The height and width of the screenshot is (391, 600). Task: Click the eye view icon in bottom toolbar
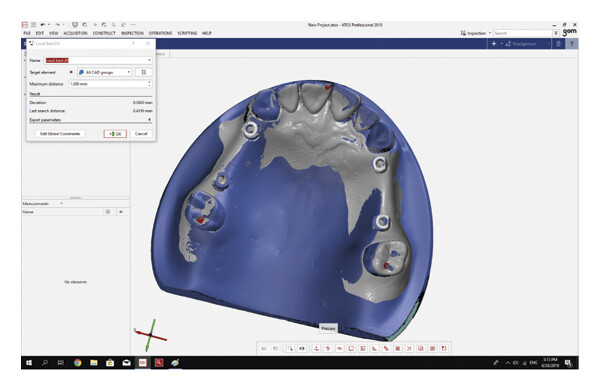point(302,349)
